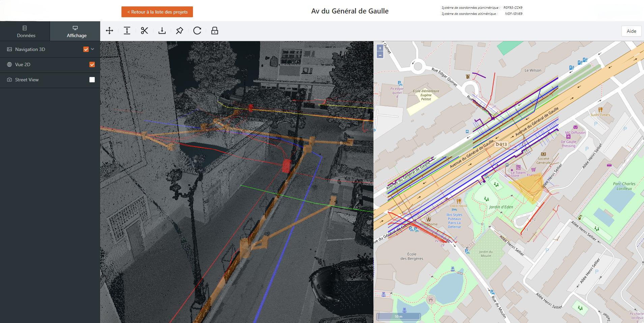The width and height of the screenshot is (644, 323).
Task: Open the Données tab
Action: (25, 31)
